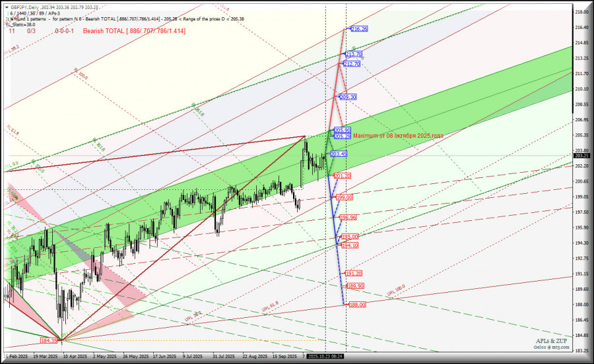Click the 192.75 tick on the price scale
Viewport: 594px width, 364px height.
(x=582, y=258)
